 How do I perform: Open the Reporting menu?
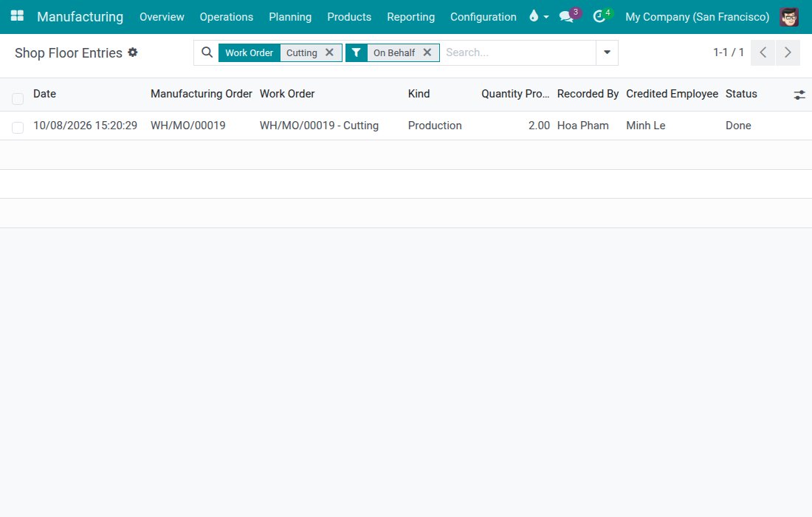point(410,16)
